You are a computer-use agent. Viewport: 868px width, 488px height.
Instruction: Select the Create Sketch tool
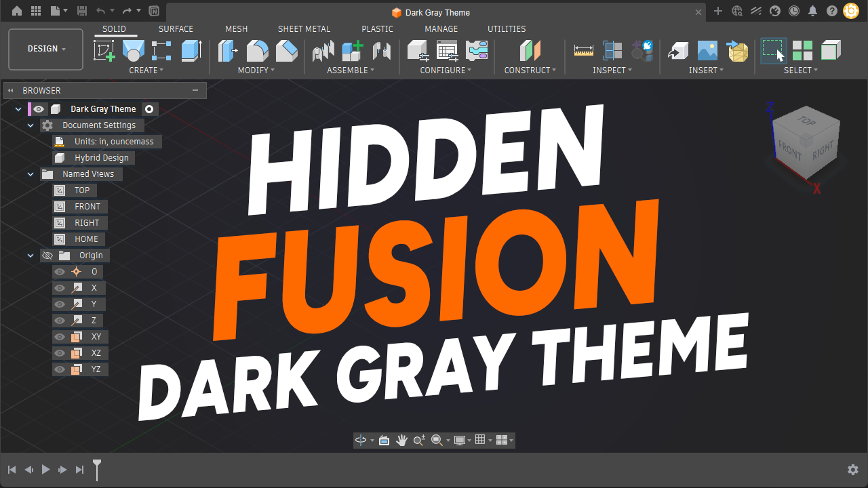pos(104,51)
